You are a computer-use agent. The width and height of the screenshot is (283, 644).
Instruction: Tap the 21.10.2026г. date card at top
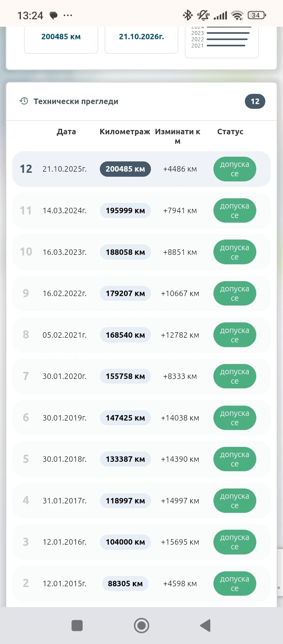coord(141,37)
